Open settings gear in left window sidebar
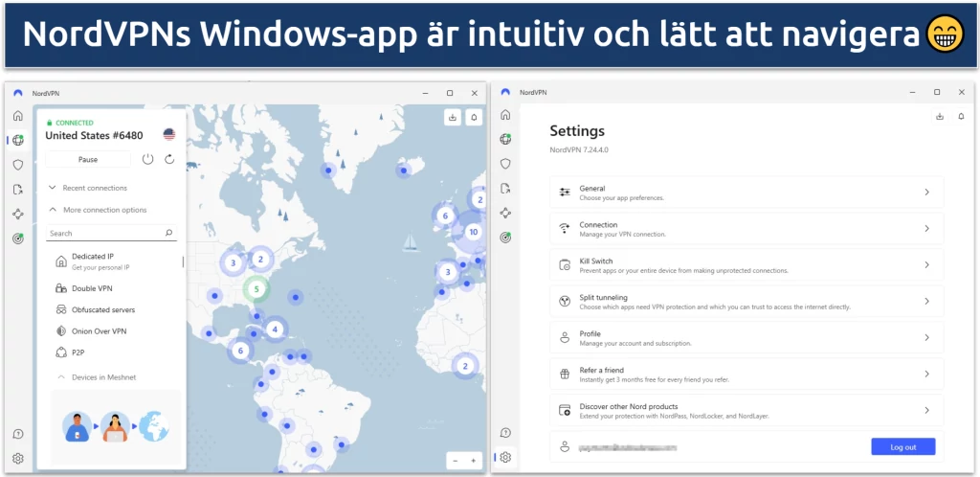This screenshot has width=980, height=477. [x=18, y=458]
